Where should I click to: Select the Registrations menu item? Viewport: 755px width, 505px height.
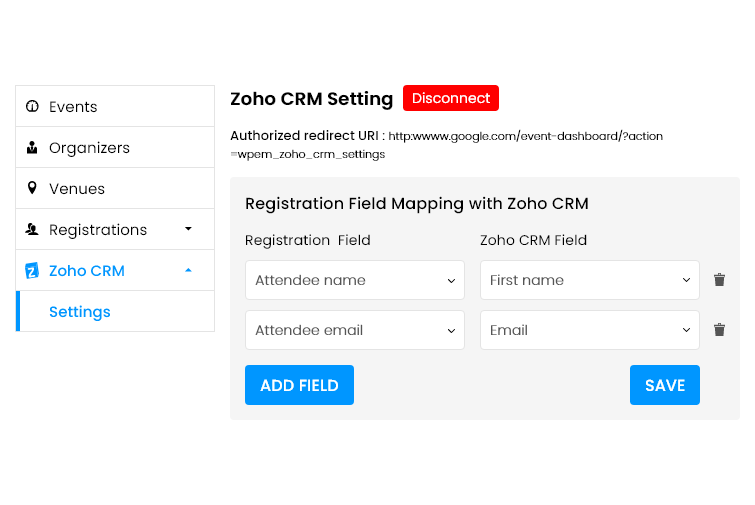point(115,229)
